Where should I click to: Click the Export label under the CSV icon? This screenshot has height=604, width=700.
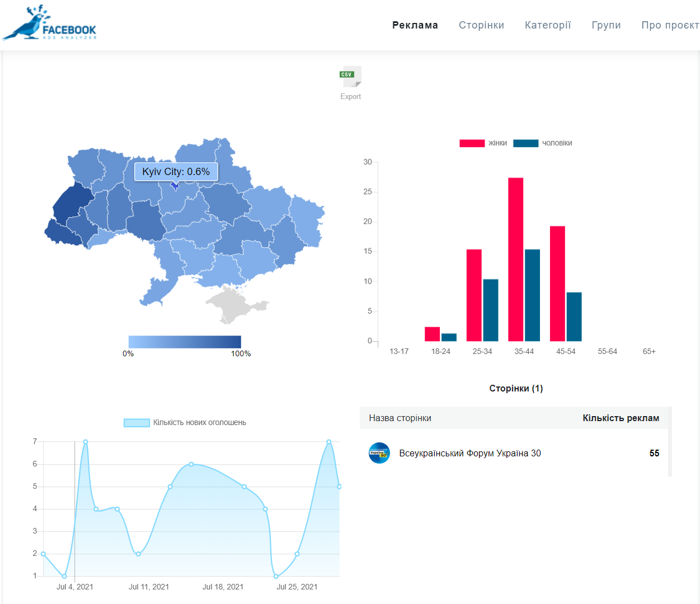[351, 97]
